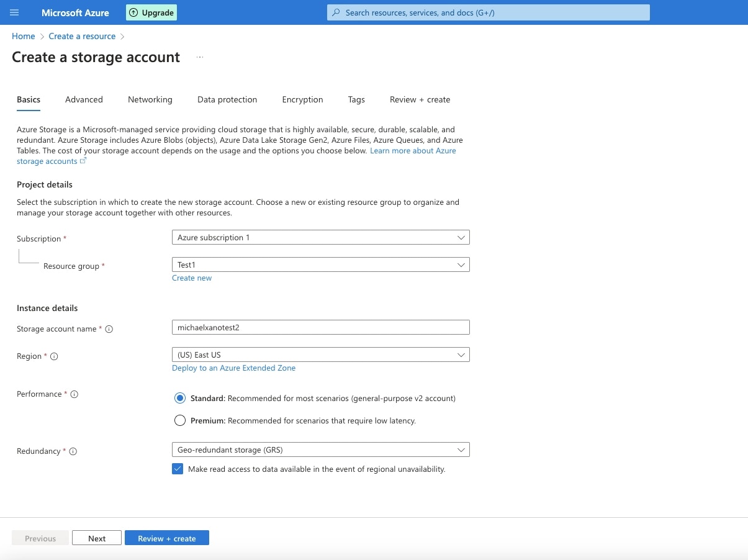Image resolution: width=748 pixels, height=560 pixels.
Task: Click the Subscription field label
Action: (x=39, y=239)
